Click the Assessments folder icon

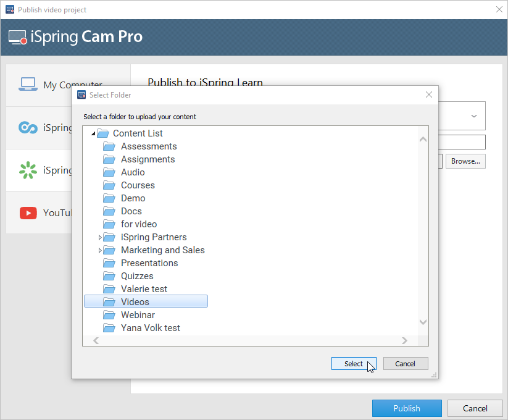pos(109,146)
